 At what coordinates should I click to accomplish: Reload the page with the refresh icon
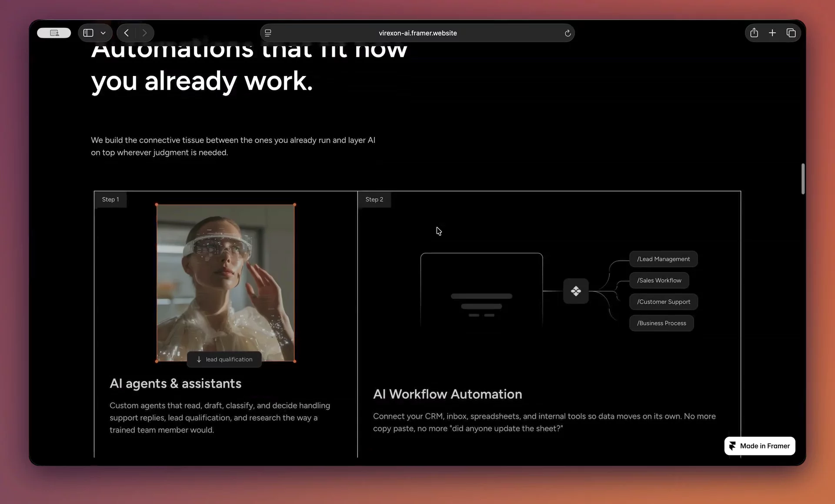[568, 33]
